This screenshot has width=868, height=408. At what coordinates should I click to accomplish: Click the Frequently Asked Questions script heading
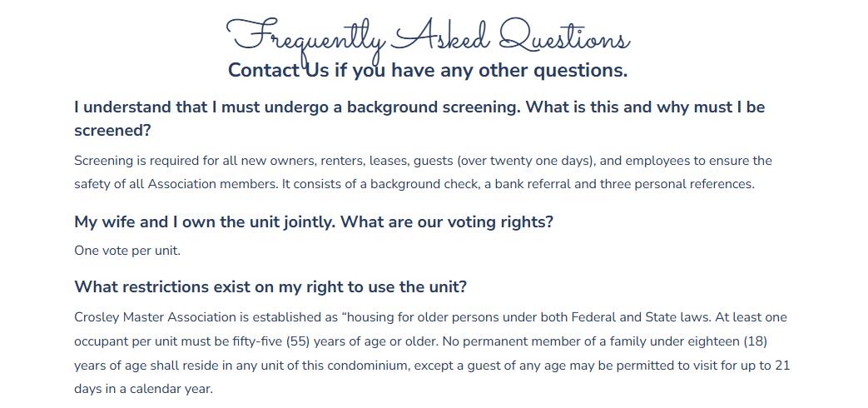(428, 36)
